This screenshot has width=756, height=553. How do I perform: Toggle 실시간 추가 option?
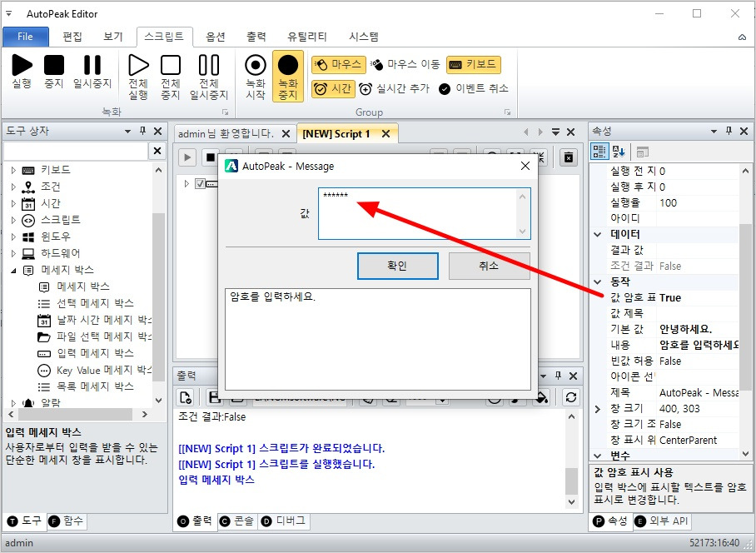click(x=394, y=89)
